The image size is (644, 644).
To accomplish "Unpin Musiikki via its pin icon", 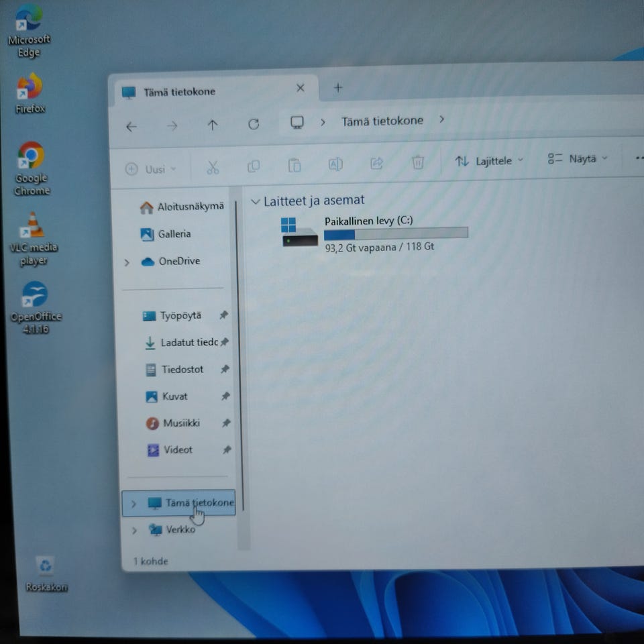I will 226,423.
